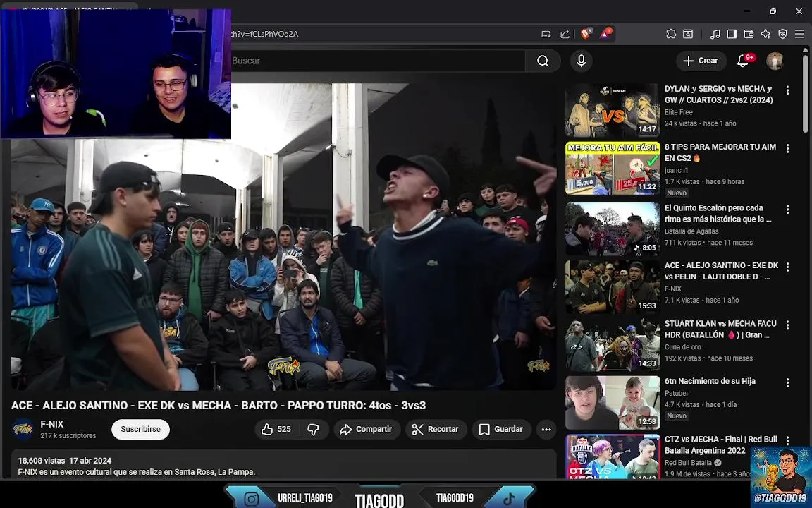The image size is (812, 508).
Task: Activate voice search microphone icon
Action: point(581,61)
